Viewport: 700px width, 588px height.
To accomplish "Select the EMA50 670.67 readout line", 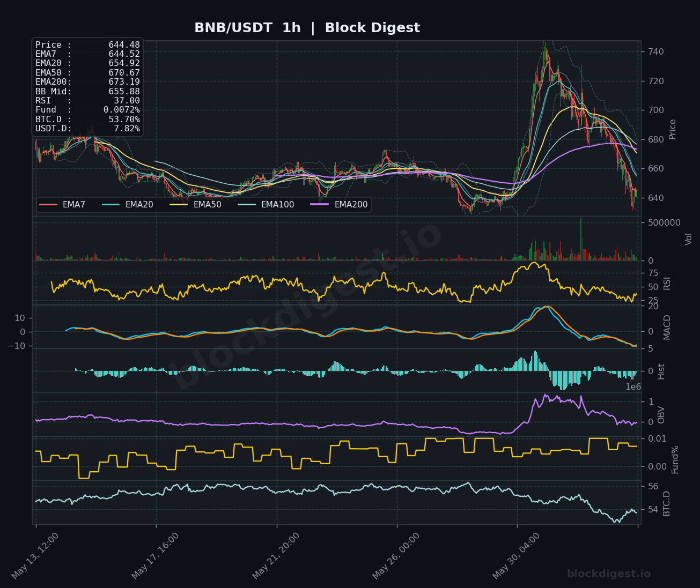I will coord(87,73).
